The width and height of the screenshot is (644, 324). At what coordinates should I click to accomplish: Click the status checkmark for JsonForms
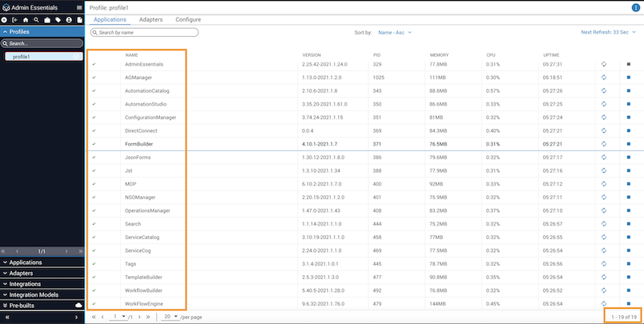coord(95,158)
